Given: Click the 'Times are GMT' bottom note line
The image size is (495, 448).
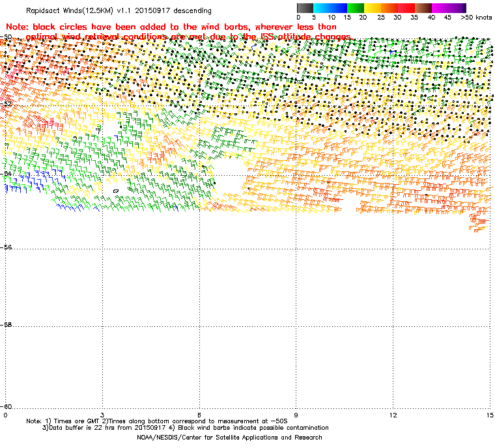Looking at the screenshot, I should (x=157, y=421).
